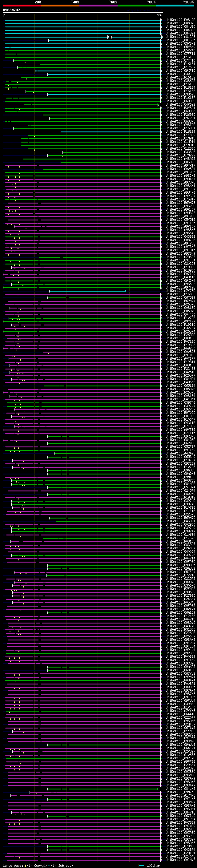Open hit UniRef100_P10795
This screenshot has height=868, width=197.
180,318
